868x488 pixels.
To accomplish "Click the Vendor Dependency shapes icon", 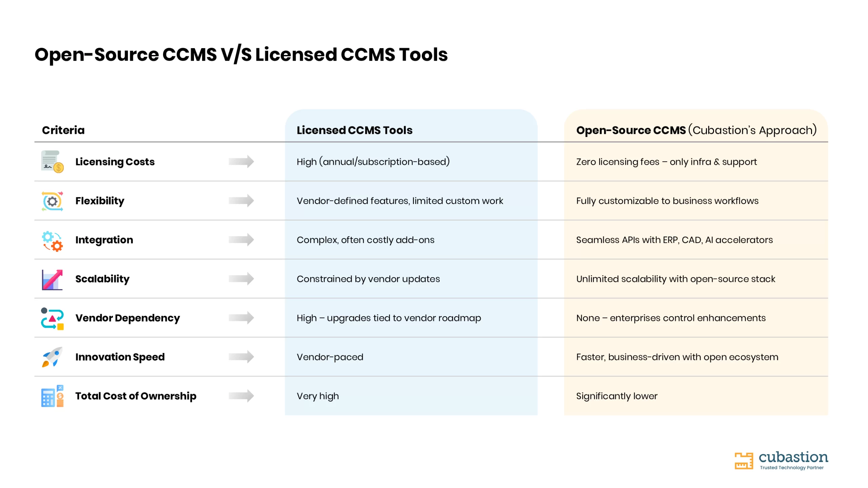I will tap(52, 319).
